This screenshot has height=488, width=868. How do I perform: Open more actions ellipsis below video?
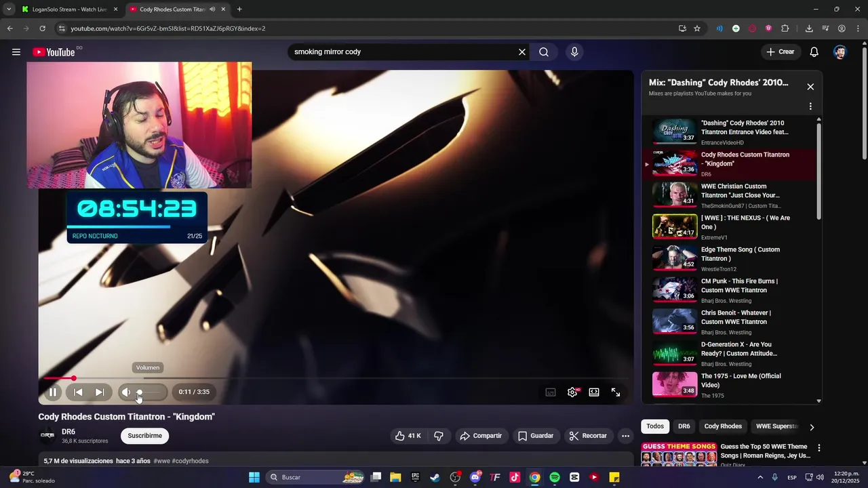[x=625, y=436]
